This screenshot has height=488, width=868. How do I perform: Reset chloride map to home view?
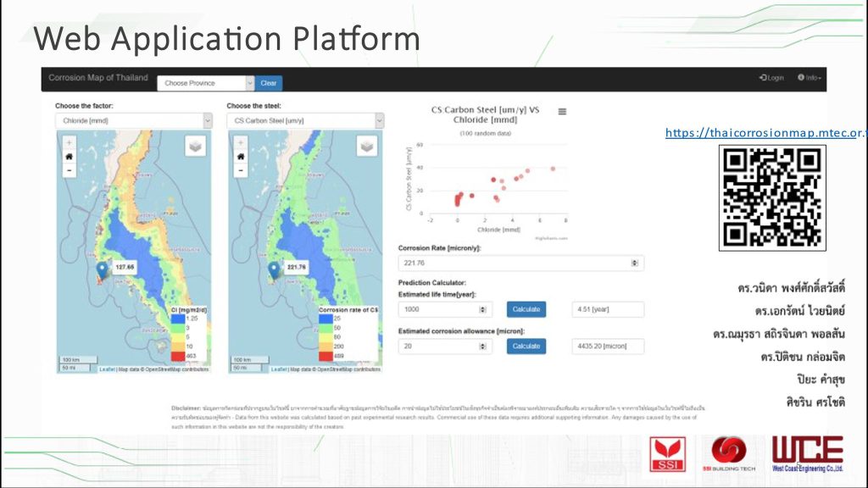pos(69,157)
